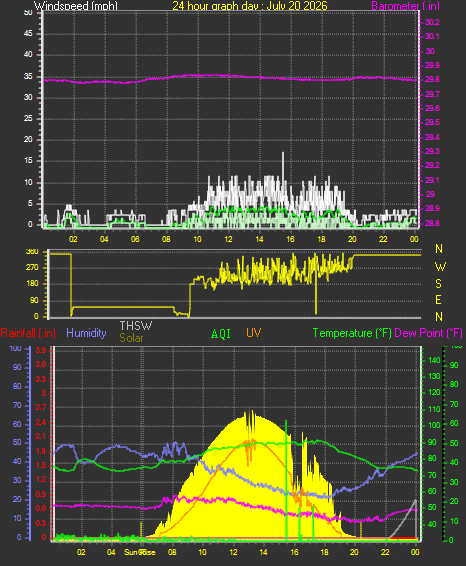Image resolution: width=466 pixels, height=566 pixels.
Task: Click the humidity scale value '100'
Action: pyautogui.click(x=15, y=349)
